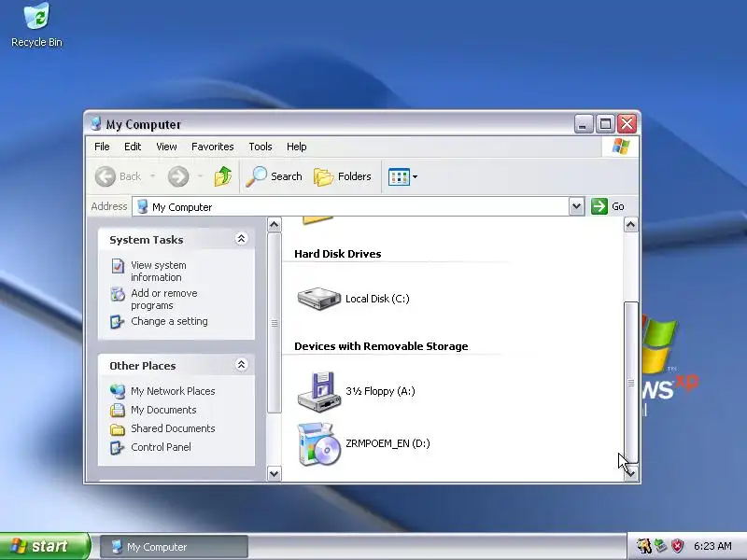Collapse the Other Places panel
Screen dimensions: 747x560
click(241, 365)
